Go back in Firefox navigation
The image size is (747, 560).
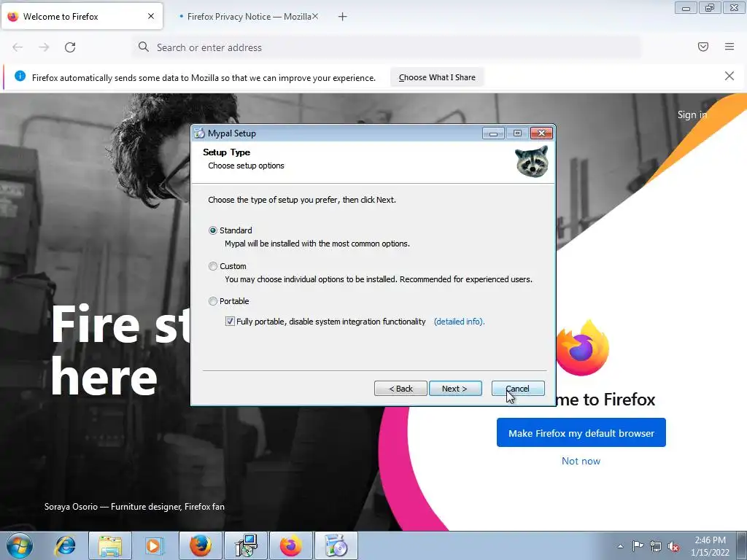[18, 47]
